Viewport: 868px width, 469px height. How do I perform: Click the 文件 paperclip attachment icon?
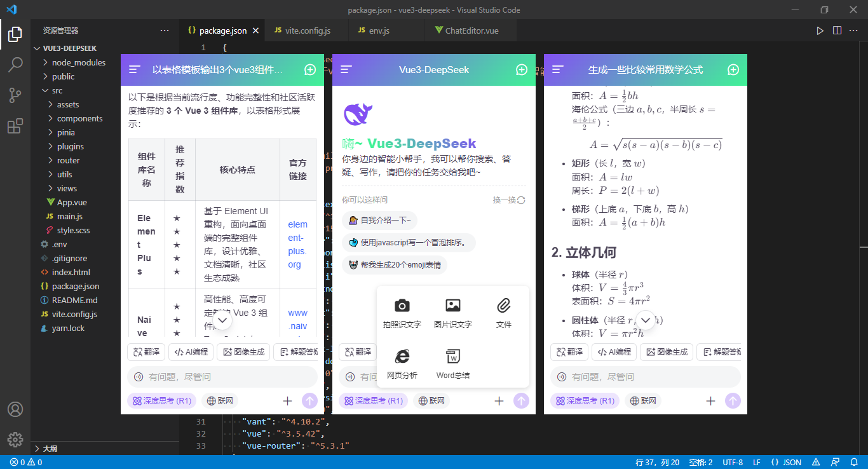pyautogui.click(x=504, y=306)
